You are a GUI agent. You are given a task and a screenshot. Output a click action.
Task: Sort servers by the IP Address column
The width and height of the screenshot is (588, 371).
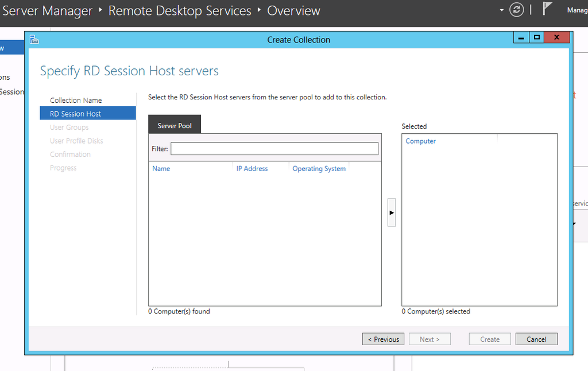point(252,168)
